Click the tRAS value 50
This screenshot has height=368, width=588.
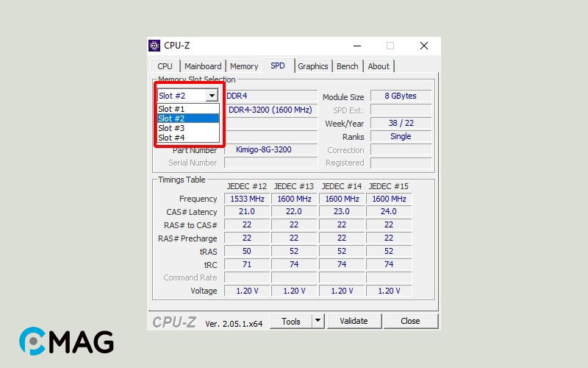click(247, 251)
